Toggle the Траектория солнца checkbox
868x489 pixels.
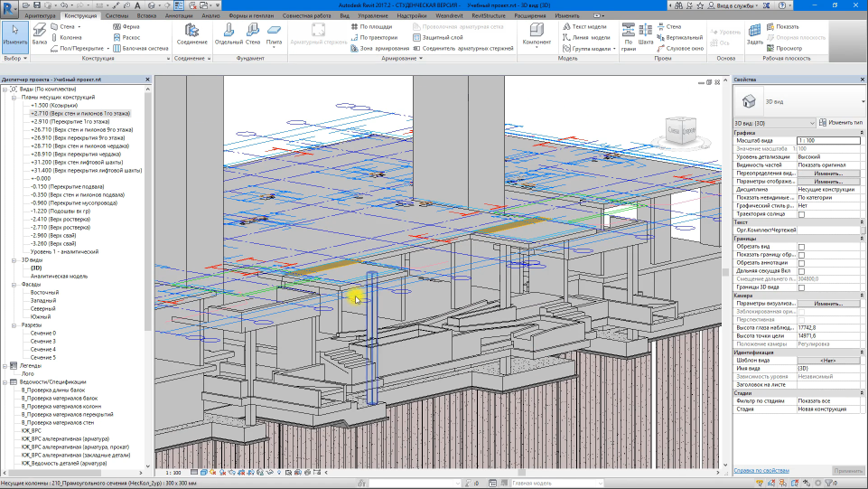(801, 214)
